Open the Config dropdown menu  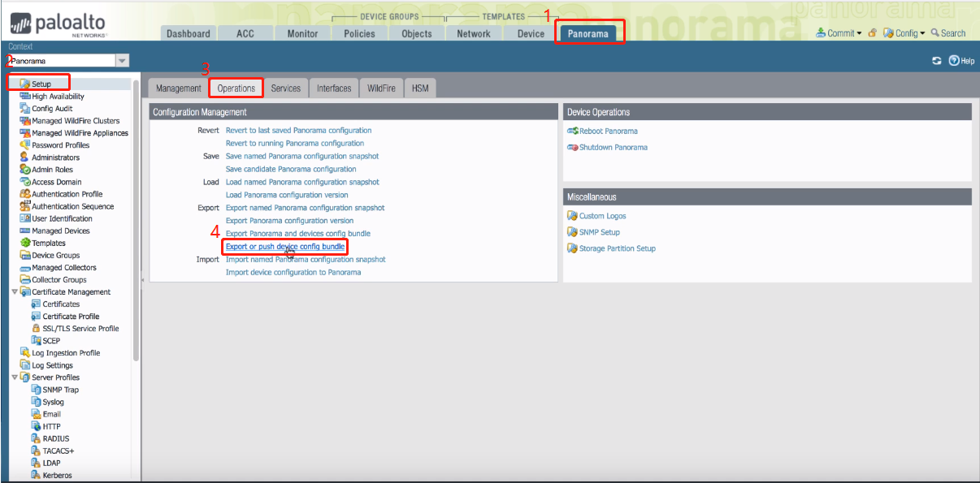pos(904,33)
